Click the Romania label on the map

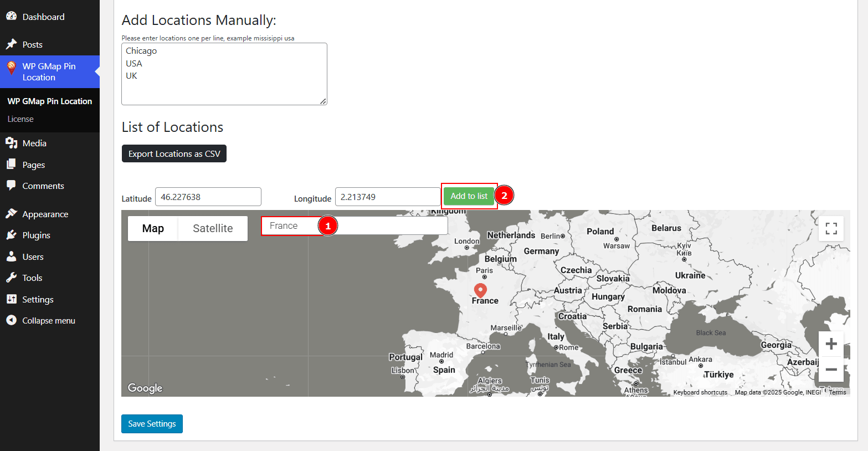click(645, 309)
